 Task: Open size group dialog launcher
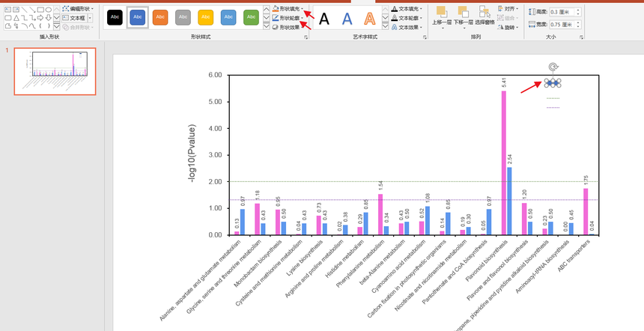click(x=582, y=37)
